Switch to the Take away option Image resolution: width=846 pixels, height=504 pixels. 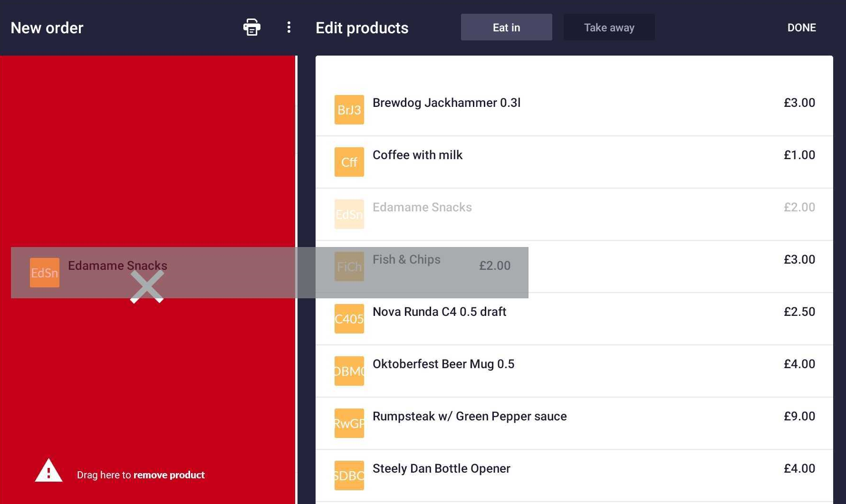(x=609, y=27)
